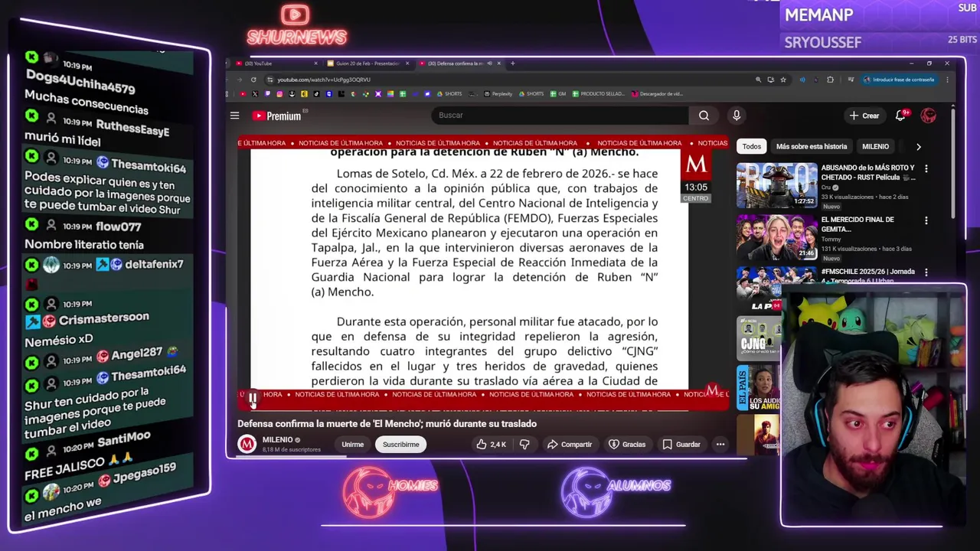The width and height of the screenshot is (980, 551).
Task: Dislike the video with thumbs down
Action: 524,445
